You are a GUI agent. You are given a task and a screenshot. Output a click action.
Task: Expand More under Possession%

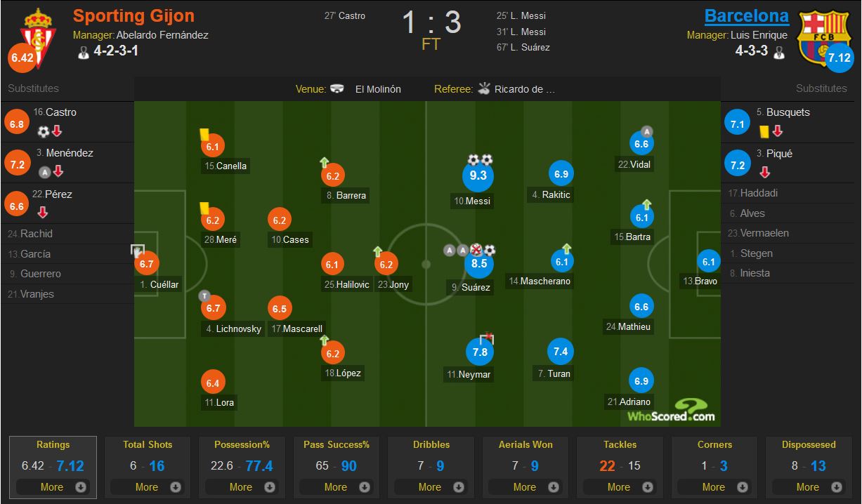point(242,487)
